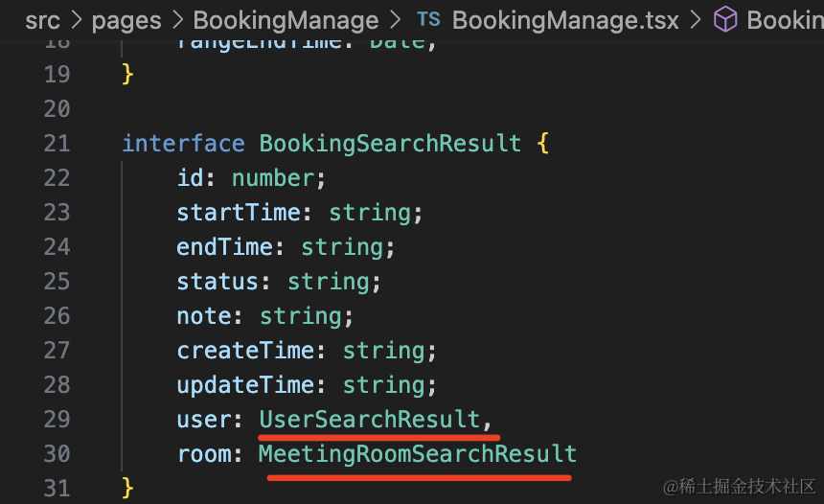
Task: Click the TS file type icon
Action: [x=428, y=20]
